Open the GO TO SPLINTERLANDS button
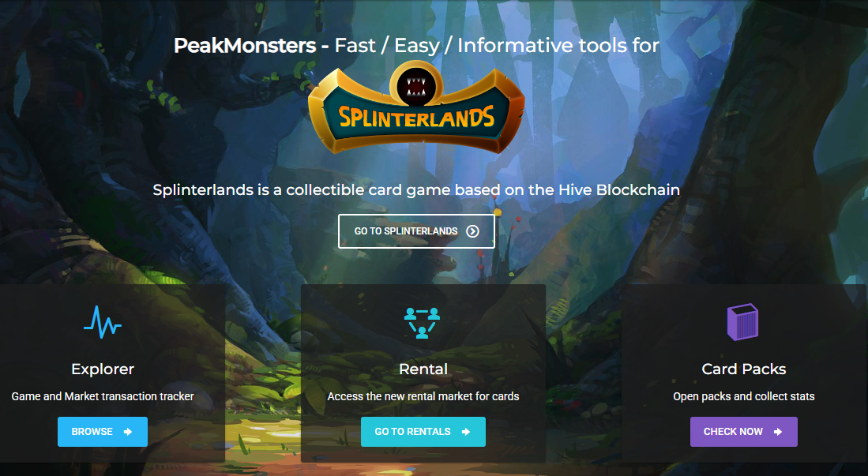Viewport: 868px width, 476px height. [x=416, y=231]
